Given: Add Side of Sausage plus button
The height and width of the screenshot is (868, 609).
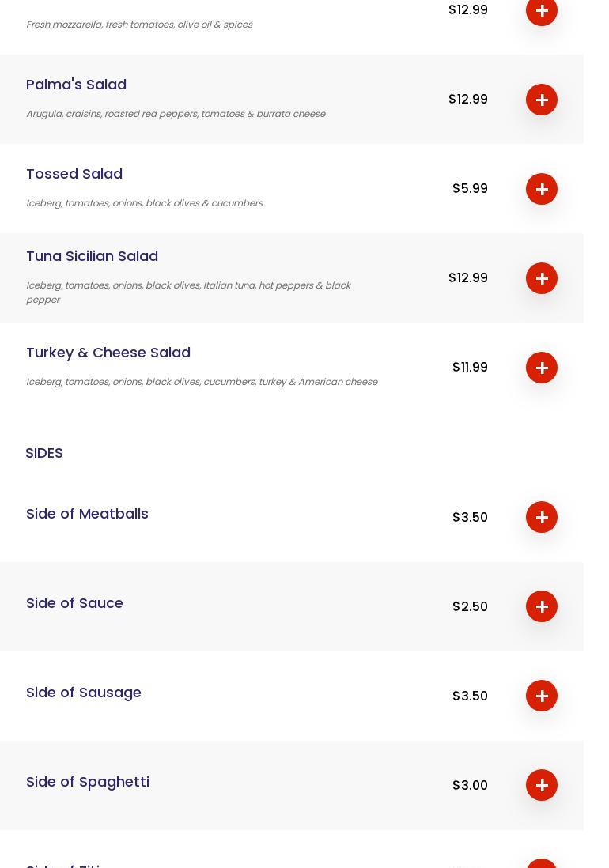Looking at the screenshot, I should coord(542,696).
